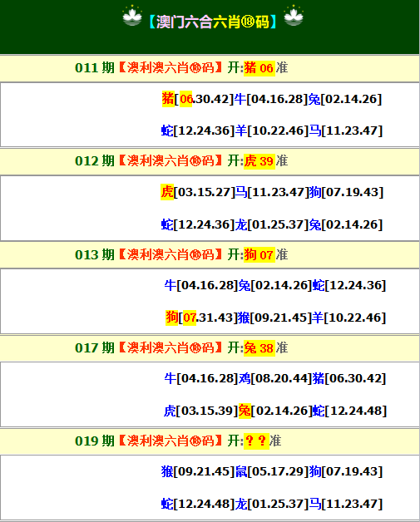420x522 pixels.
Task: Click 猴[09.21.45] in the period 019 picks
Action: (x=198, y=472)
